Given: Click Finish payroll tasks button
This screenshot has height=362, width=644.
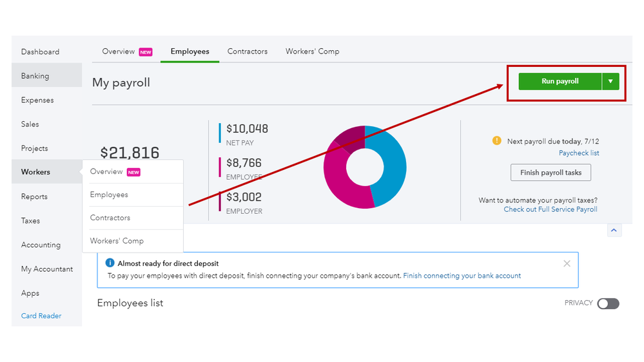Looking at the screenshot, I should [551, 173].
